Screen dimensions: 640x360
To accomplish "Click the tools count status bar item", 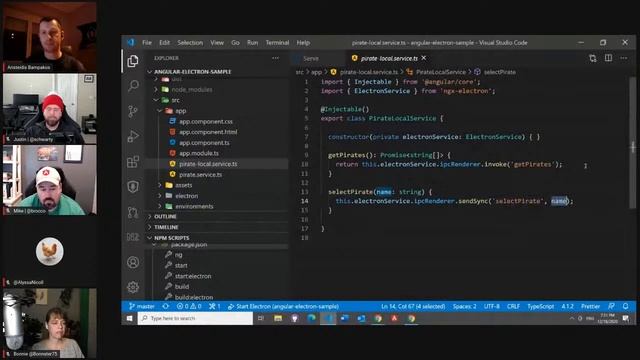I will [215, 306].
